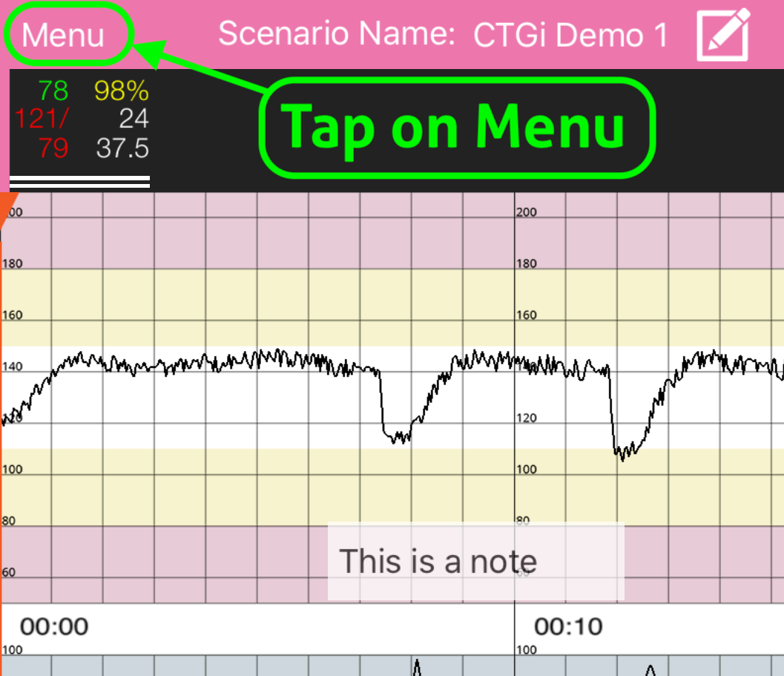This screenshot has height=676, width=784.
Task: Tap the respiratory rate value 24
Action: (x=134, y=119)
